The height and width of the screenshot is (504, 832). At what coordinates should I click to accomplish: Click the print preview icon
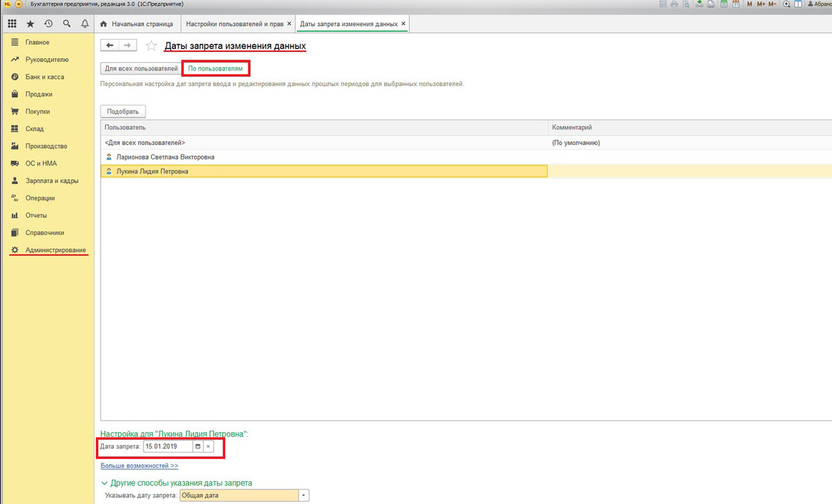click(686, 4)
